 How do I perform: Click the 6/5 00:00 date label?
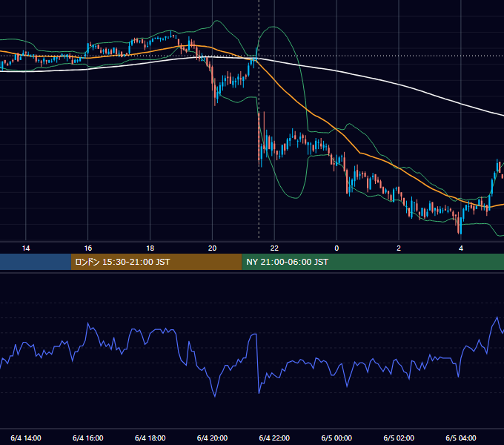point(336,438)
